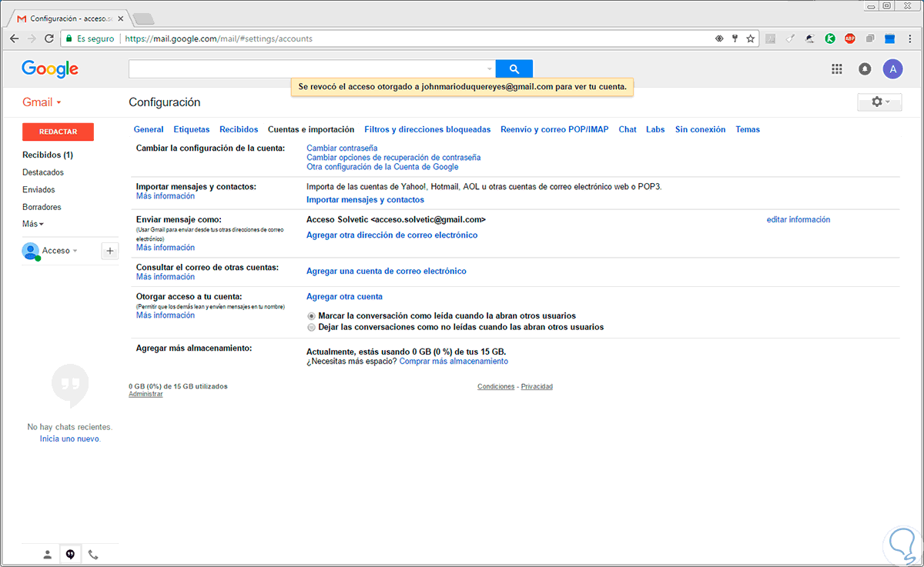Screen dimensions: 924x567
Task: Click the plus icon next to Acceso
Action: (109, 251)
